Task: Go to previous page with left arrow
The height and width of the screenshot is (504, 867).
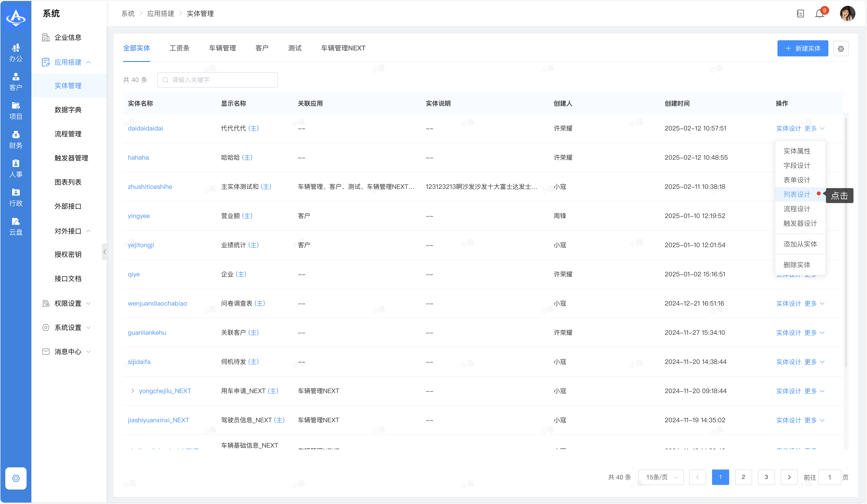Action: pyautogui.click(x=697, y=477)
